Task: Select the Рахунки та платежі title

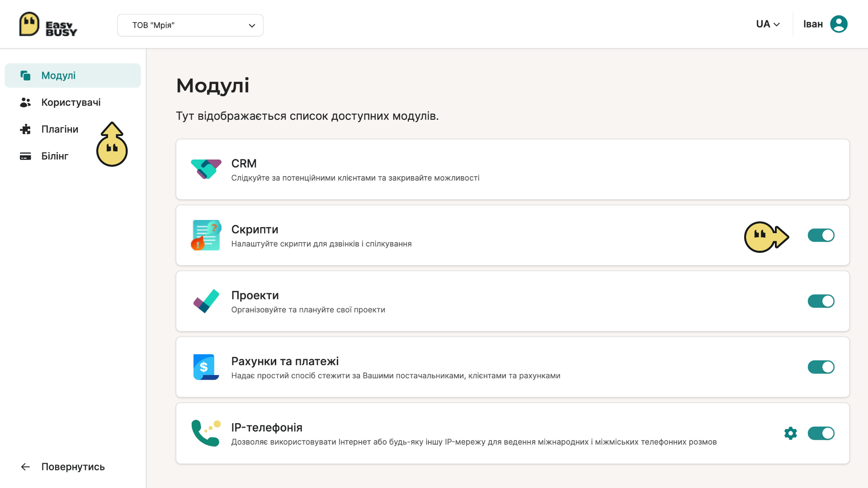Action: tap(285, 361)
